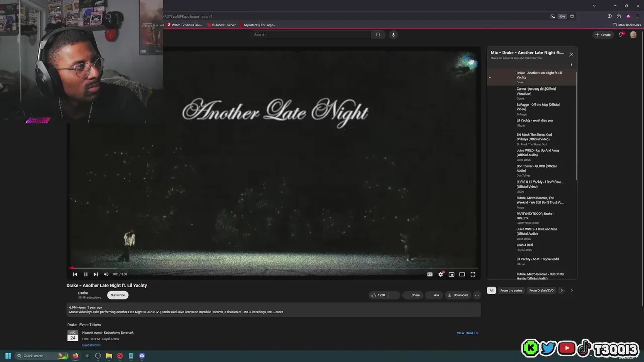
Task: Show more filter chips with arrow
Action: (572, 290)
